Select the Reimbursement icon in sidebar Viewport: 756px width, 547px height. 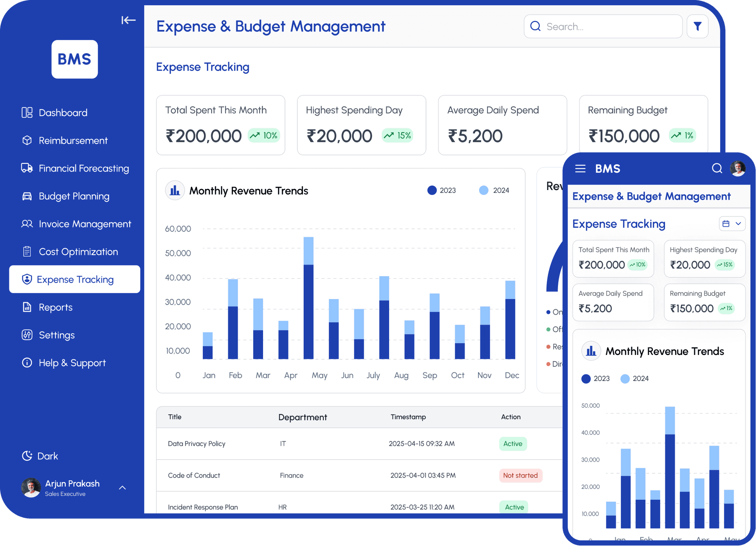tap(27, 140)
